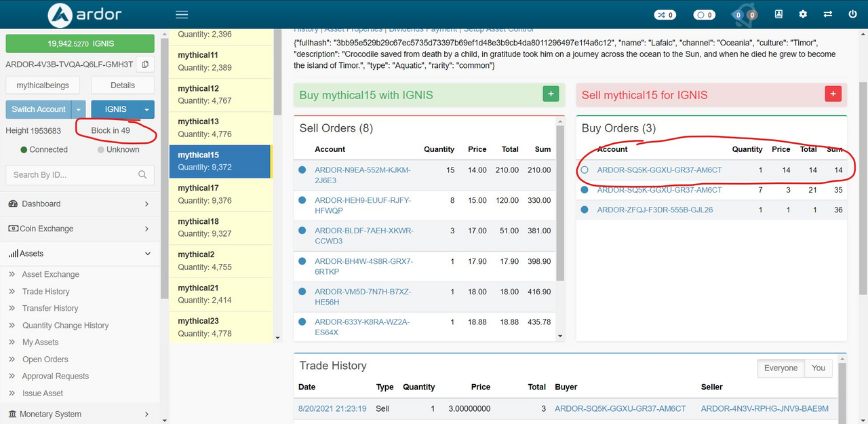The width and height of the screenshot is (868, 424).
Task: Open seller account ARDOR-N9EA-552M-KJKM-2J6E3
Action: point(363,175)
